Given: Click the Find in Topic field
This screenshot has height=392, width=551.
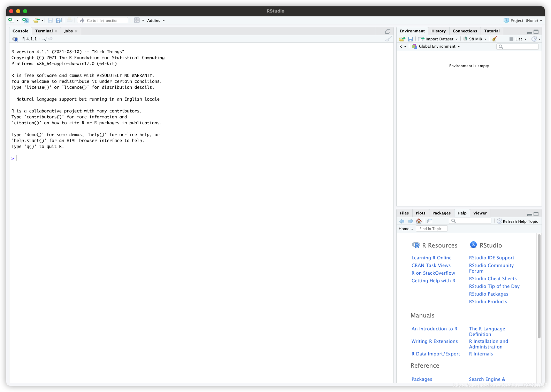Looking at the screenshot, I should point(431,229).
